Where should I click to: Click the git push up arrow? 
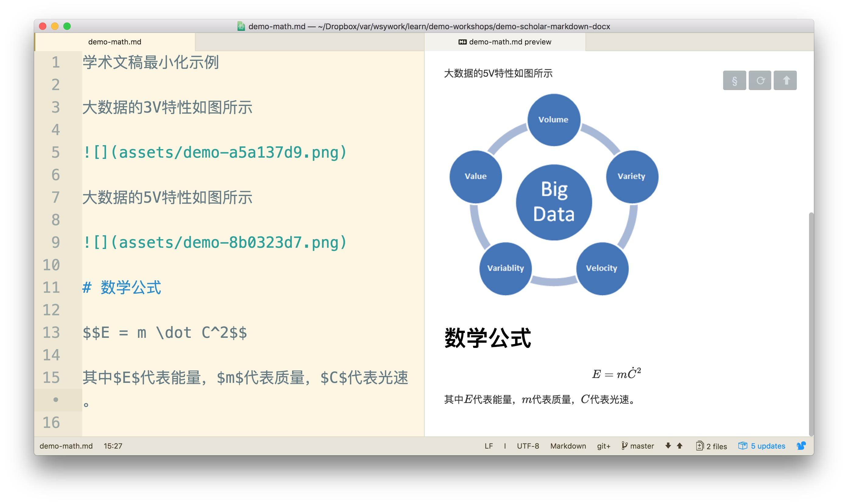[680, 446]
